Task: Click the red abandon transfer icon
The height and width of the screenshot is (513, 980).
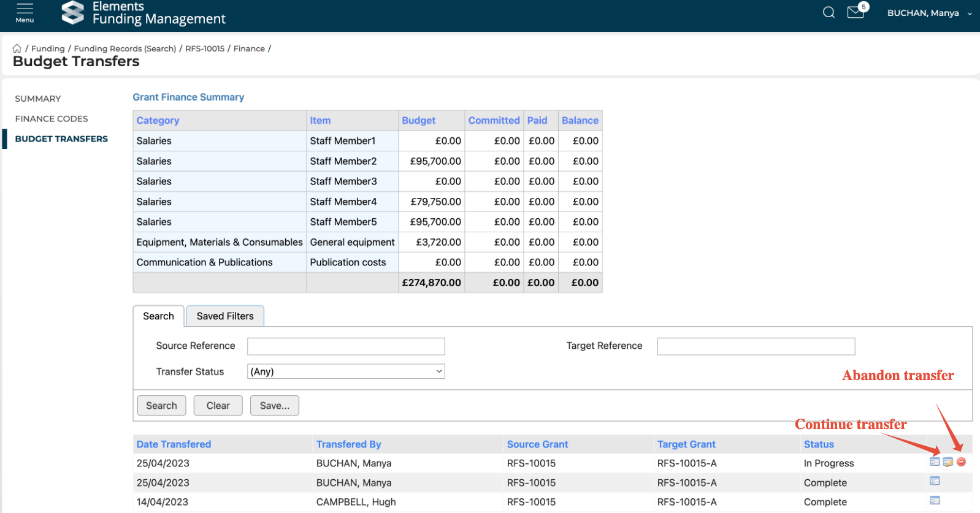Action: click(x=961, y=462)
